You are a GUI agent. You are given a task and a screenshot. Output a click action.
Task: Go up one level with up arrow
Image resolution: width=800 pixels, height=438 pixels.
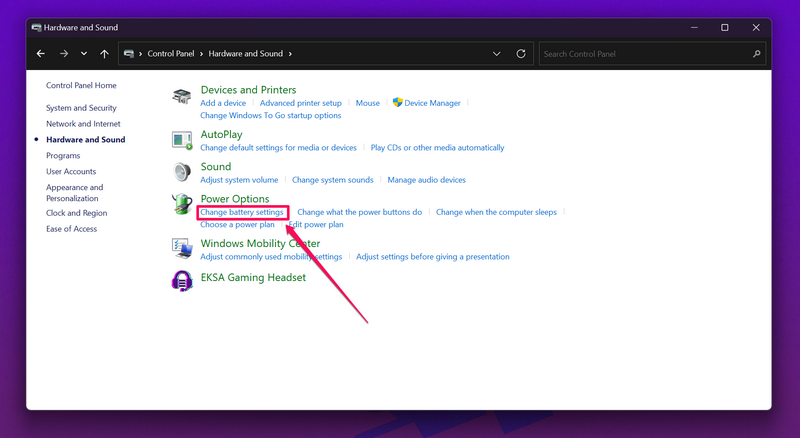[x=105, y=54]
